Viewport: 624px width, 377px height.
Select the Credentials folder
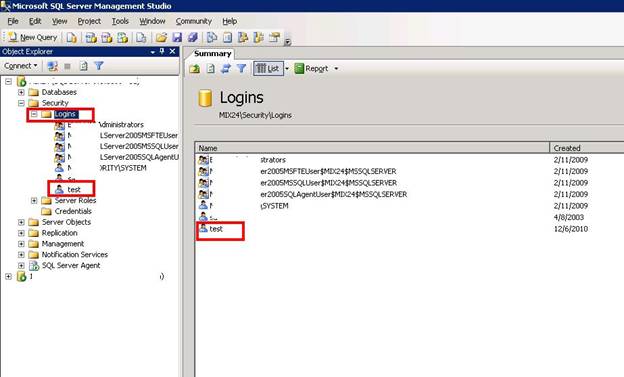coord(73,211)
